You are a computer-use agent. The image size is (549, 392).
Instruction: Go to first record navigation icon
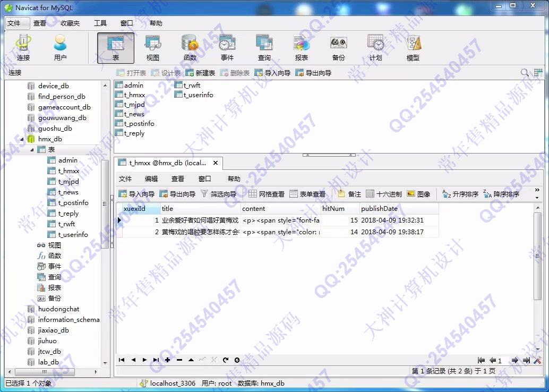click(122, 360)
